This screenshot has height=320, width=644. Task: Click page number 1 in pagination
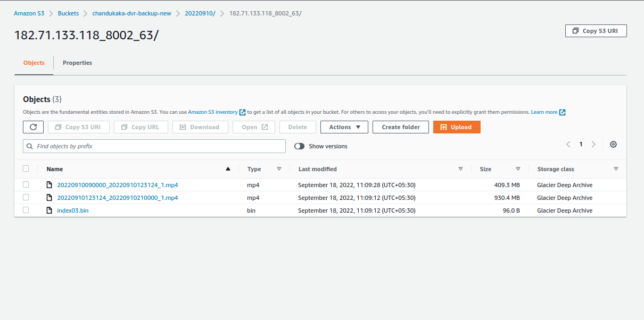(x=581, y=144)
